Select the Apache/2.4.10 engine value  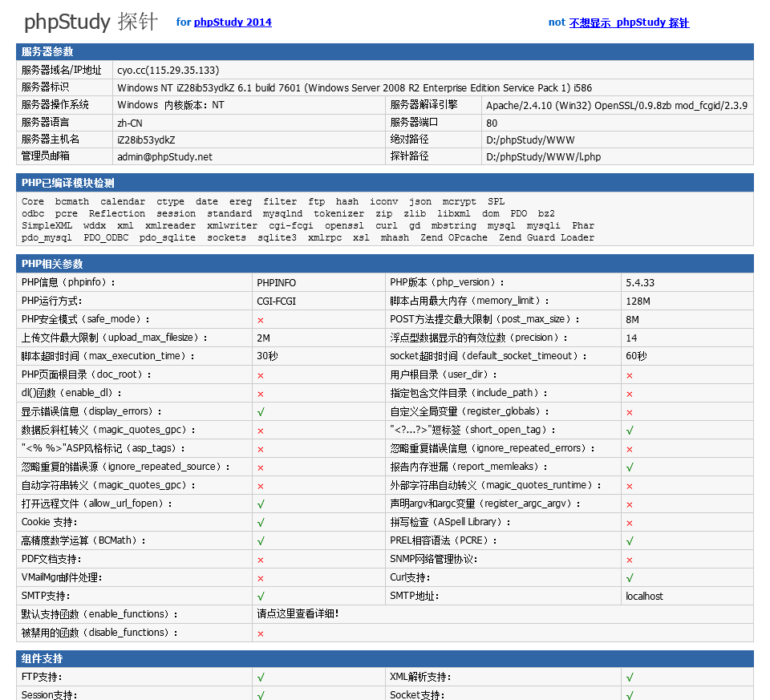tap(617, 106)
